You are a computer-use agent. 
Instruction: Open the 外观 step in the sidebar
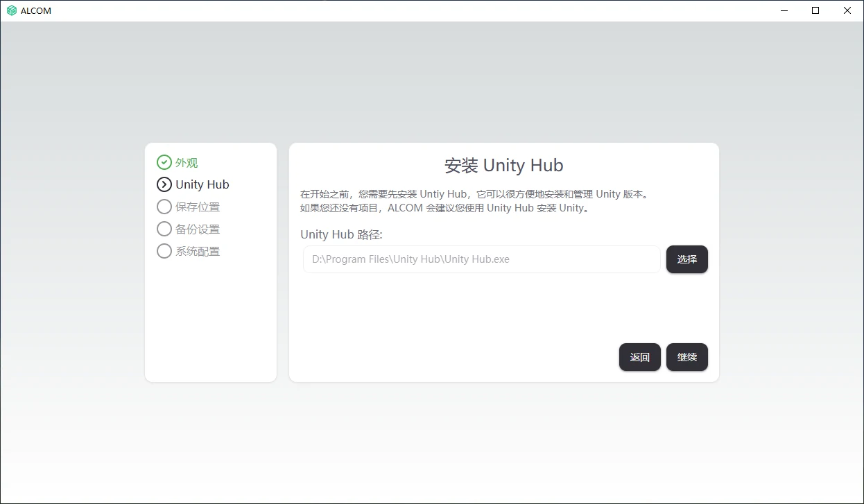pos(185,162)
